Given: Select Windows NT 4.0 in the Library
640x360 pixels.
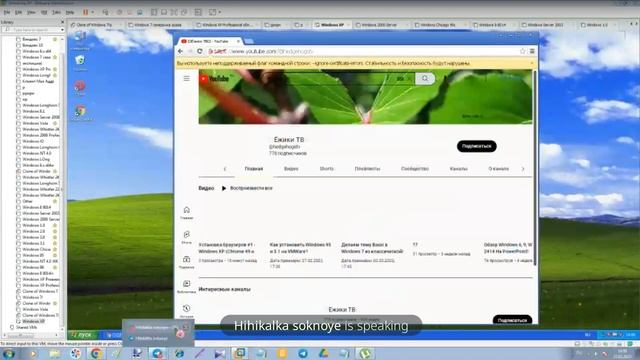Looking at the screenshot, I should tap(36, 153).
